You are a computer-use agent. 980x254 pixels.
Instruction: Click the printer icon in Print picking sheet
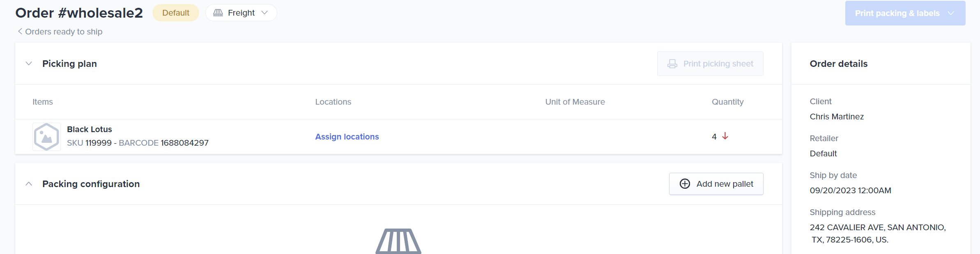pyautogui.click(x=672, y=64)
